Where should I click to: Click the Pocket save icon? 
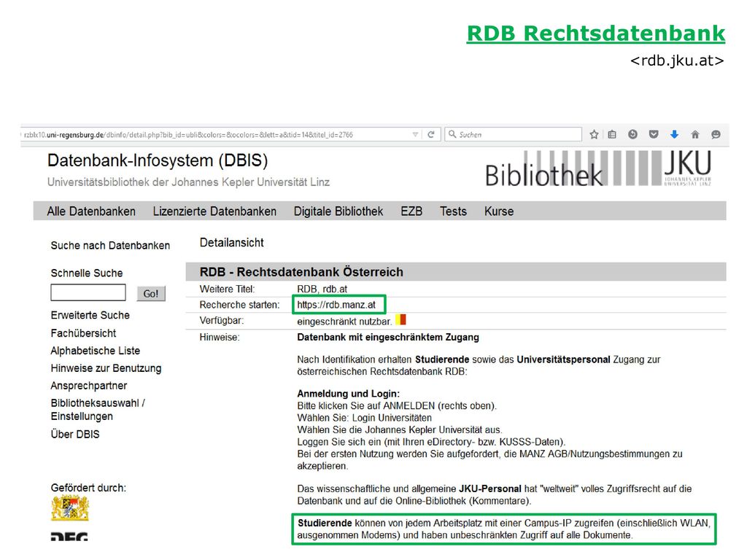[x=654, y=135]
